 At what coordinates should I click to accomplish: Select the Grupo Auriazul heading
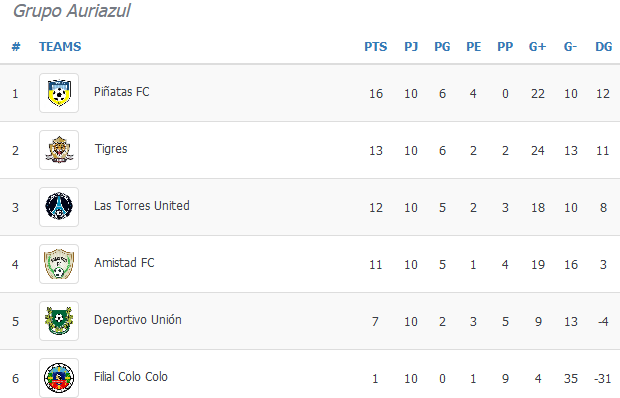(72, 11)
